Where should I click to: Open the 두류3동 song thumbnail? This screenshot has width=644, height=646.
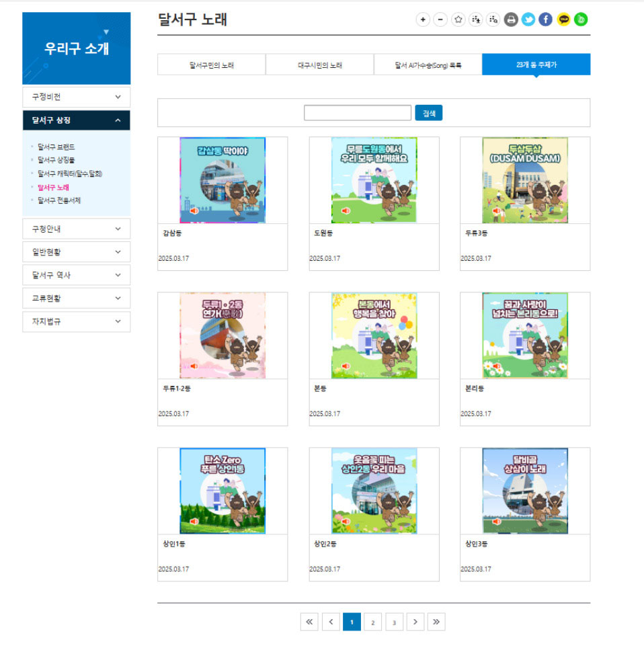pyautogui.click(x=524, y=180)
